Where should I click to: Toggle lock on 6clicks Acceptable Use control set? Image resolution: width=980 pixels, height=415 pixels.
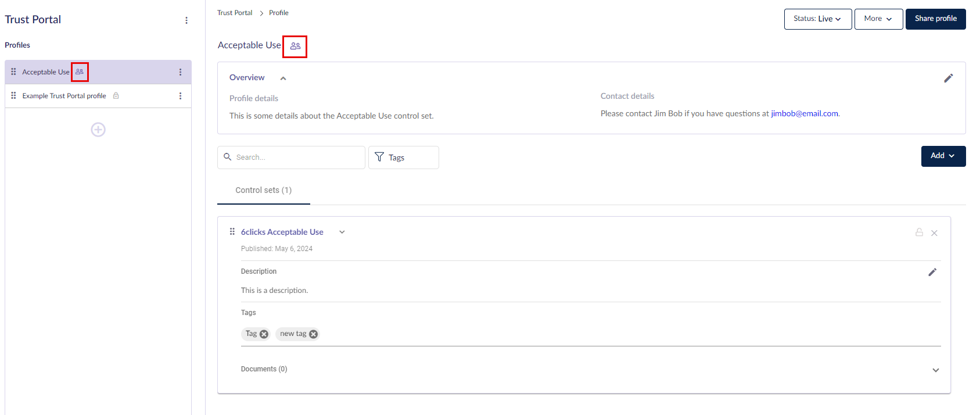[919, 232]
